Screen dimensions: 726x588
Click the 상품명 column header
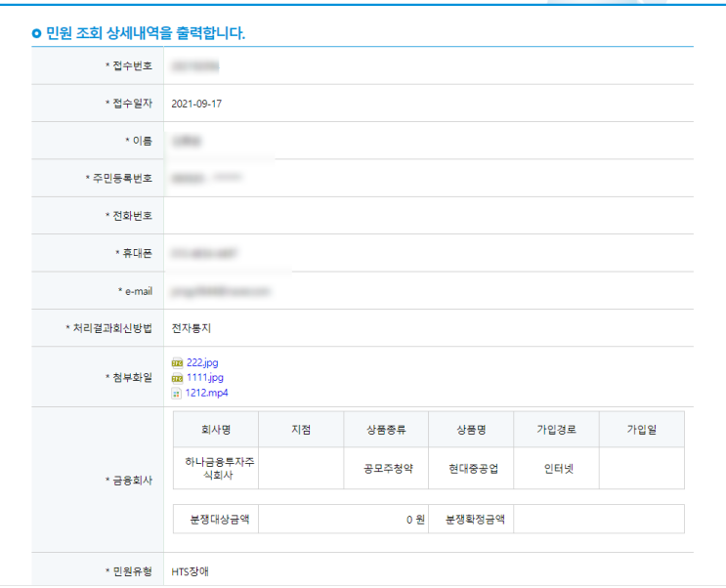471,430
